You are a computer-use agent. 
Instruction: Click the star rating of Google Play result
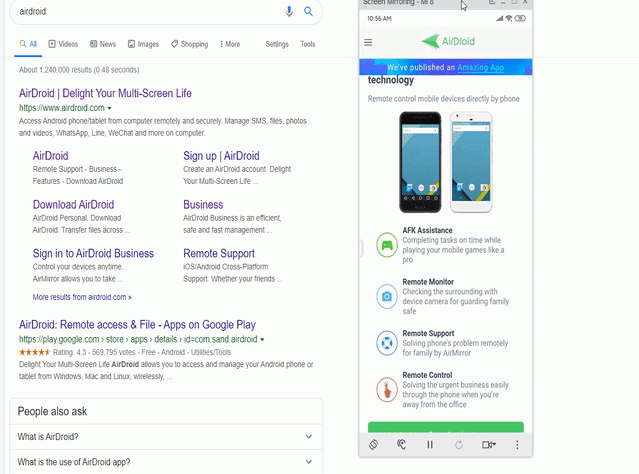coord(34,352)
